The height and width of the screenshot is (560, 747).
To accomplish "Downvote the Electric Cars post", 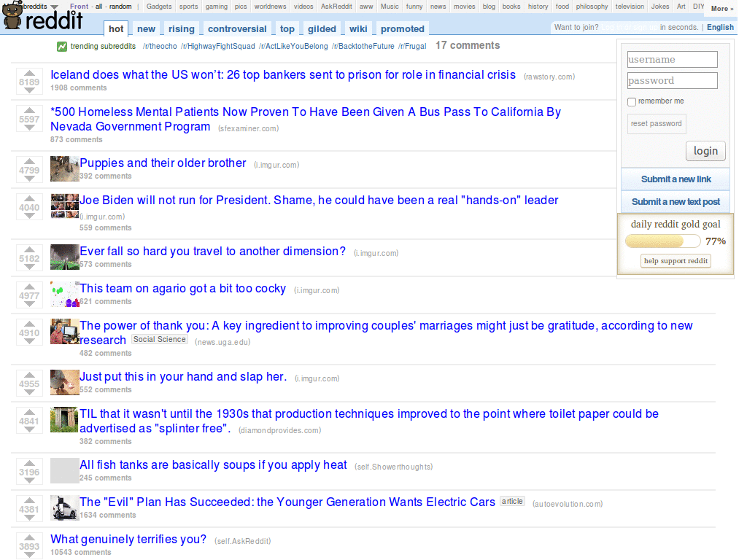I will click(x=29, y=518).
